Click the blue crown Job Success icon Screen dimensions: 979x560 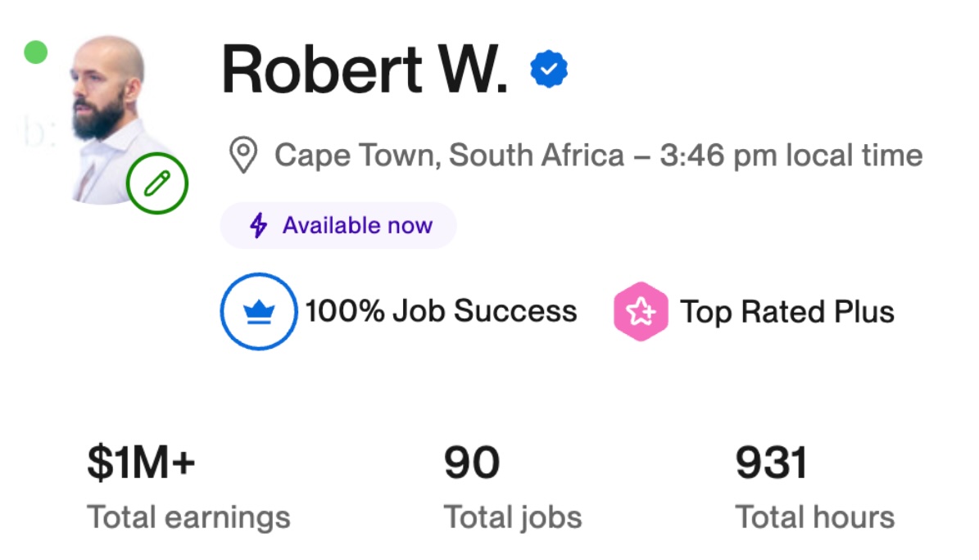click(259, 312)
